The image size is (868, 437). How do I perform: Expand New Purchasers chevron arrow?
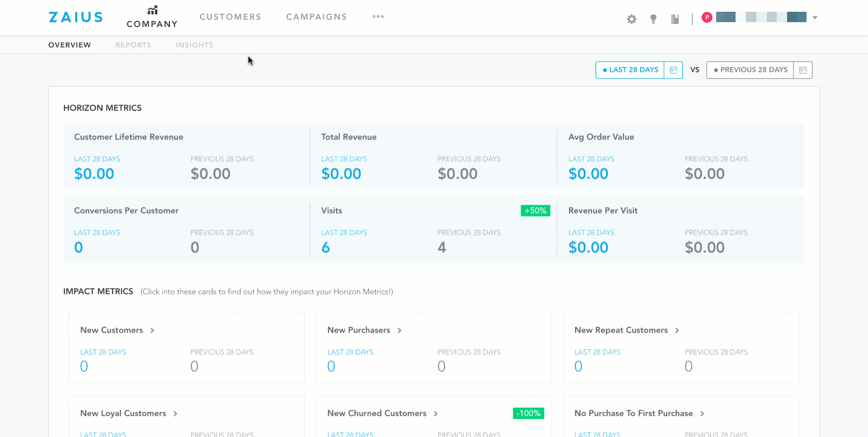[x=400, y=330]
